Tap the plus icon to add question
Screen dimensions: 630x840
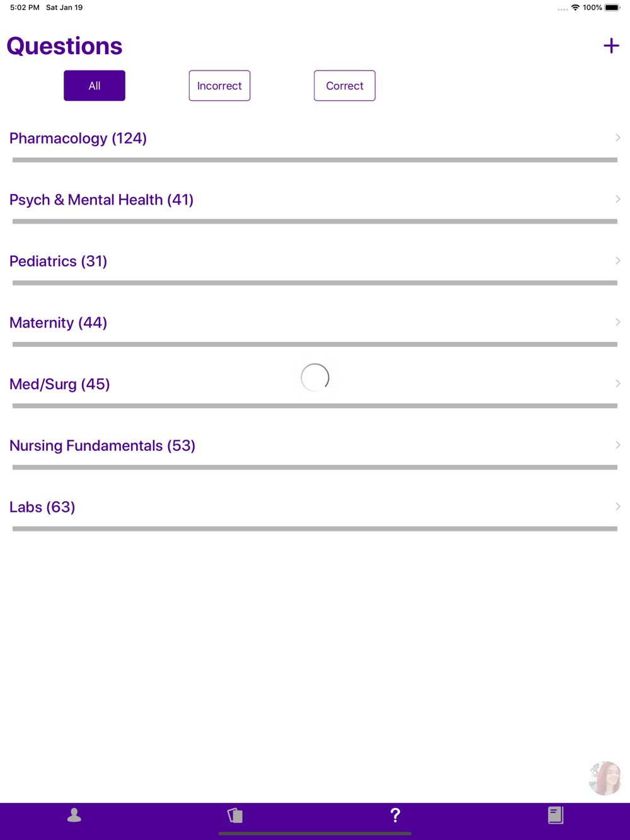point(611,45)
